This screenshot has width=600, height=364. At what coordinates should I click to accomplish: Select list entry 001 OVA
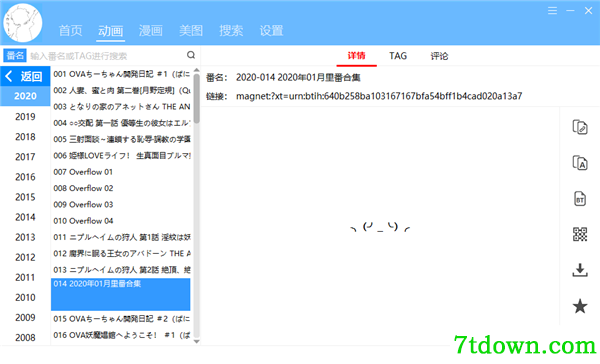[121, 74]
